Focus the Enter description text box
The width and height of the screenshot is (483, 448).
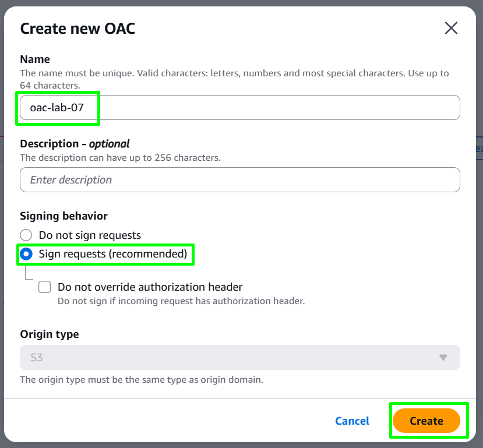tap(240, 180)
